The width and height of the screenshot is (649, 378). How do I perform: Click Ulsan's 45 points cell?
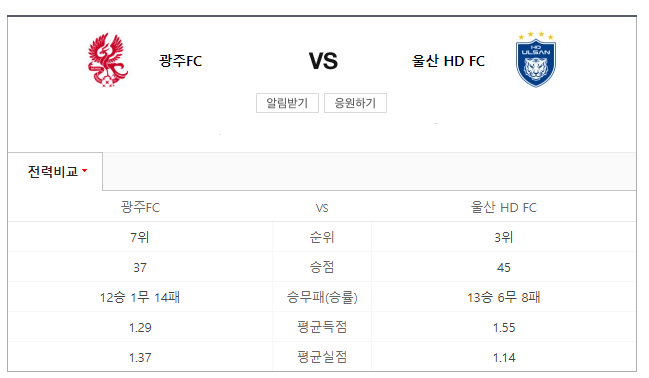(x=504, y=267)
